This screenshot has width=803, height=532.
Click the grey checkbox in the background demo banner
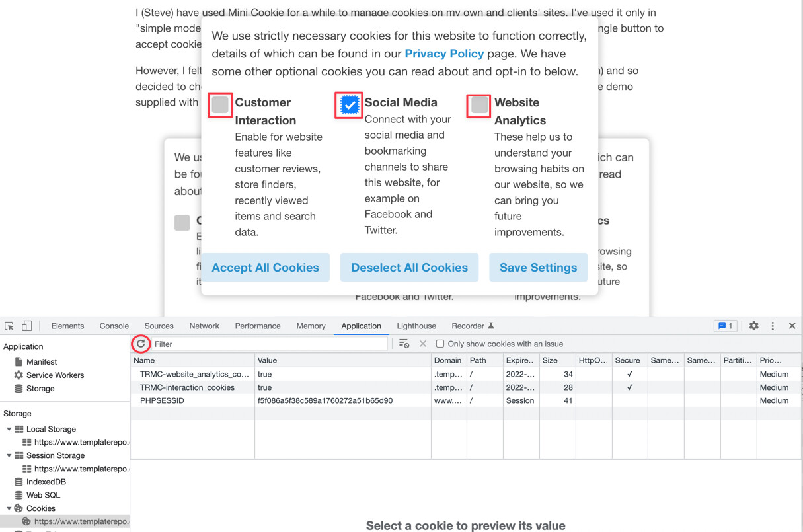coord(182,222)
